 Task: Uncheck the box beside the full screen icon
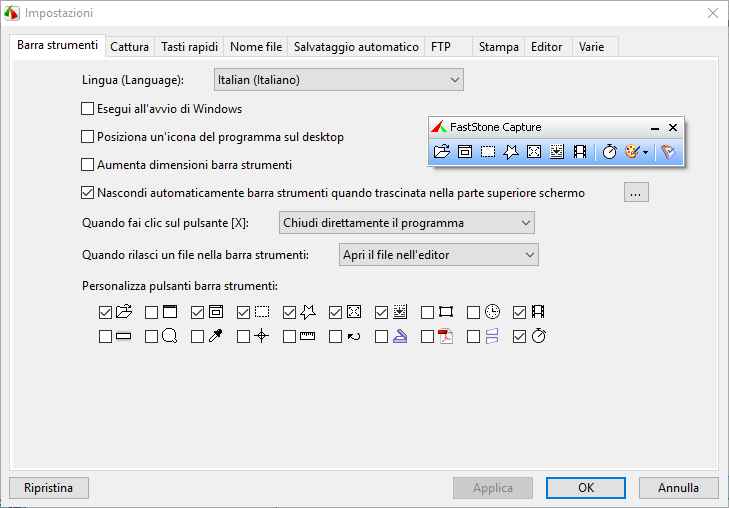click(x=336, y=312)
